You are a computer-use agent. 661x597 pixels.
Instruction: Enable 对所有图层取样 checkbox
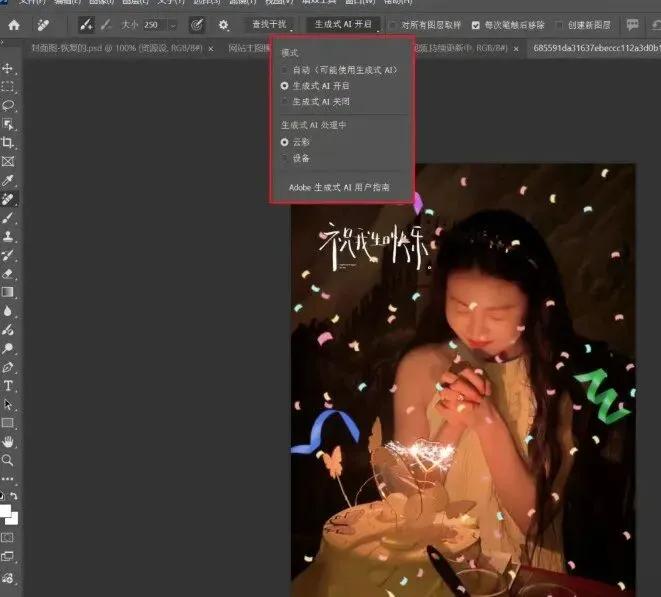click(x=392, y=25)
